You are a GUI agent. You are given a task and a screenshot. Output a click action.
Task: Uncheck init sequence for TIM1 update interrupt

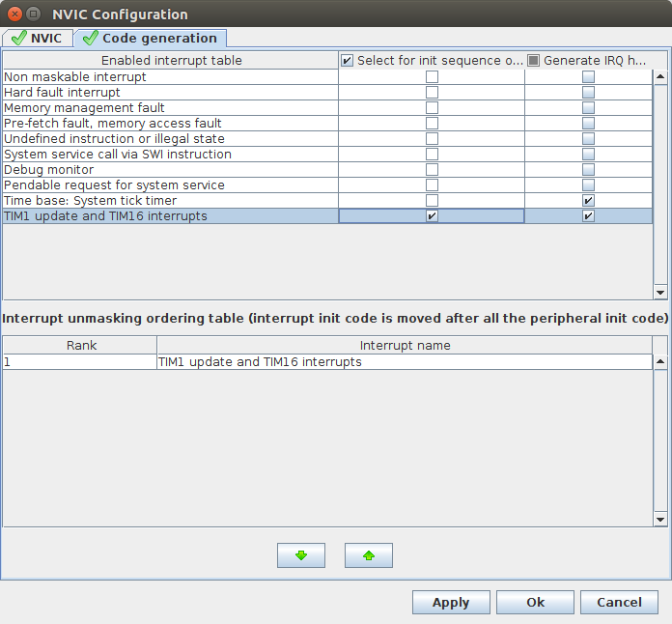tap(432, 216)
